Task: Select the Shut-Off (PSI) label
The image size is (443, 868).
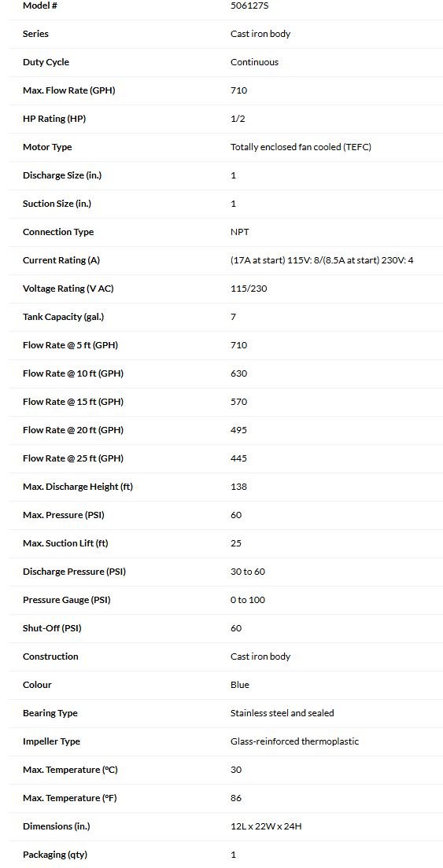Action: click(52, 627)
